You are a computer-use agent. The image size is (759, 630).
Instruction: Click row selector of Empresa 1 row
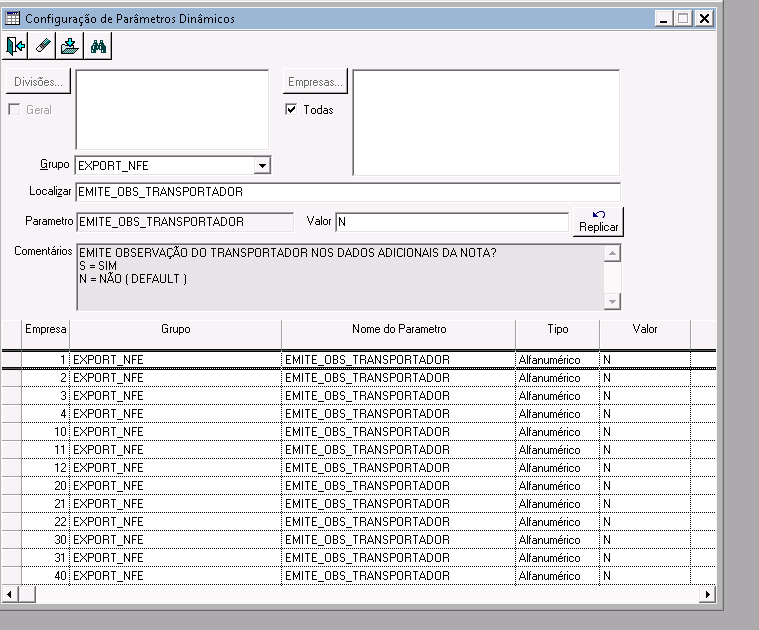(x=12, y=360)
